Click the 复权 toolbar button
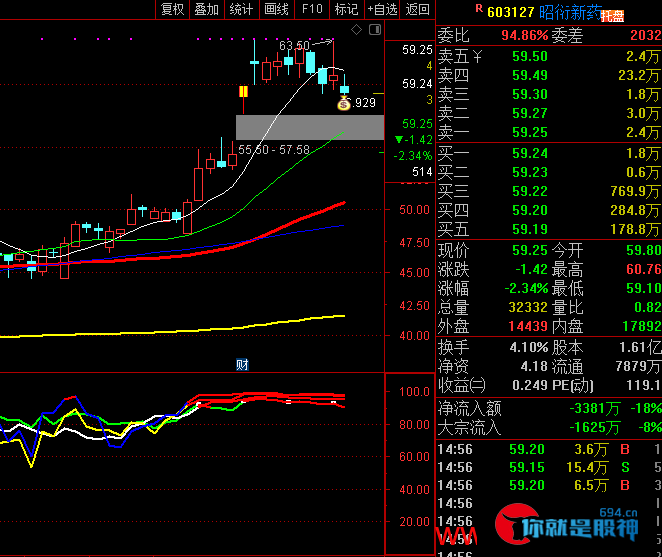Screen dimensions: 662x557 (173, 9)
